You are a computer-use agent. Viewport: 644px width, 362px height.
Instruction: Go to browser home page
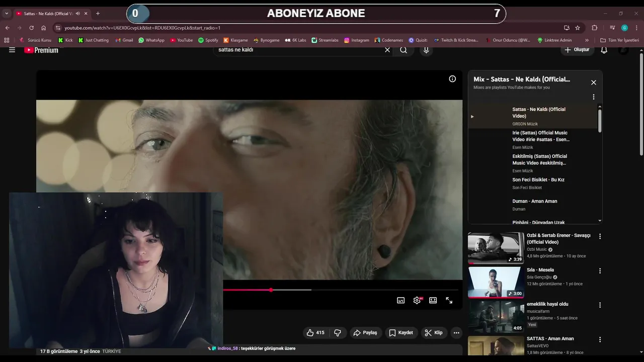point(43,28)
